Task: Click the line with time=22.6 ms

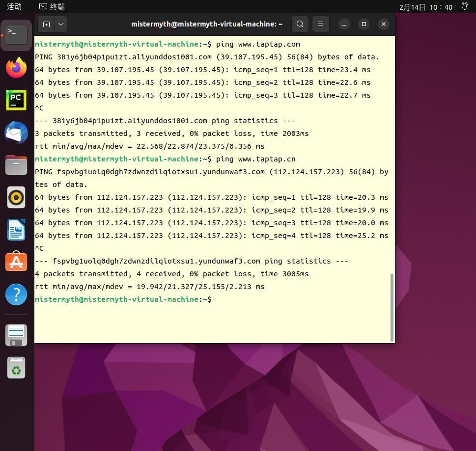Action: click(x=202, y=82)
